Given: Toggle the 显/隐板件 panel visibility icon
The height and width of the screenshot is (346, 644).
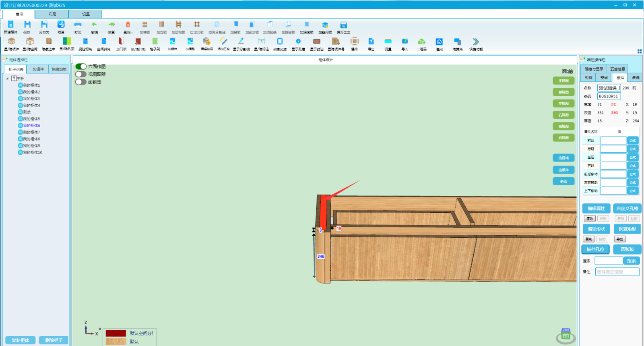Looking at the screenshot, I should click(x=11, y=41).
